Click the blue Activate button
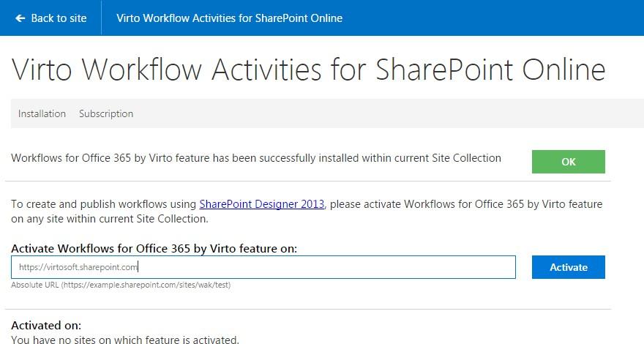The width and height of the screenshot is (644, 344). coord(568,267)
